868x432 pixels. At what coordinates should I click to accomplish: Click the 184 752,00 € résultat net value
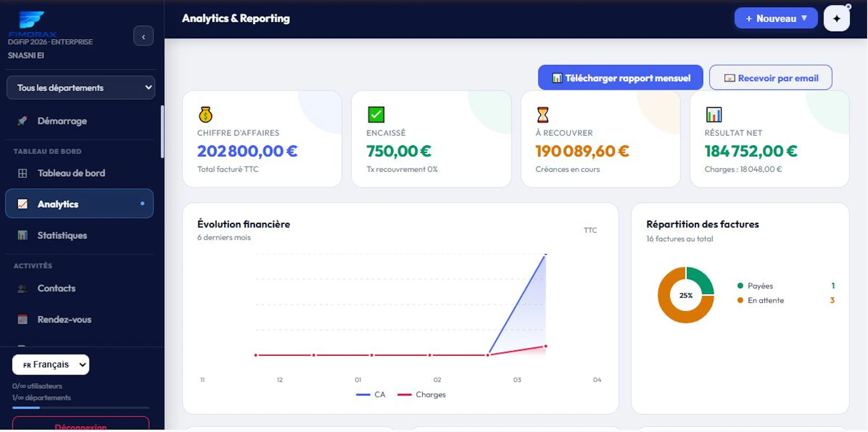pyautogui.click(x=751, y=151)
